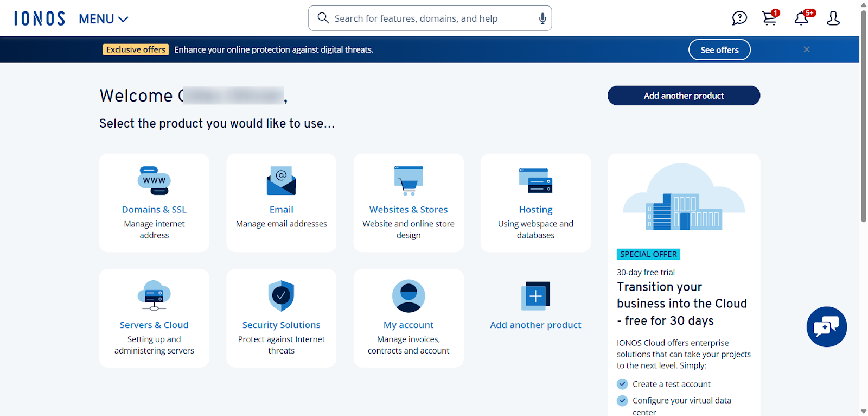The width and height of the screenshot is (868, 416).
Task: Click the Email envelope icon
Action: 281,180
